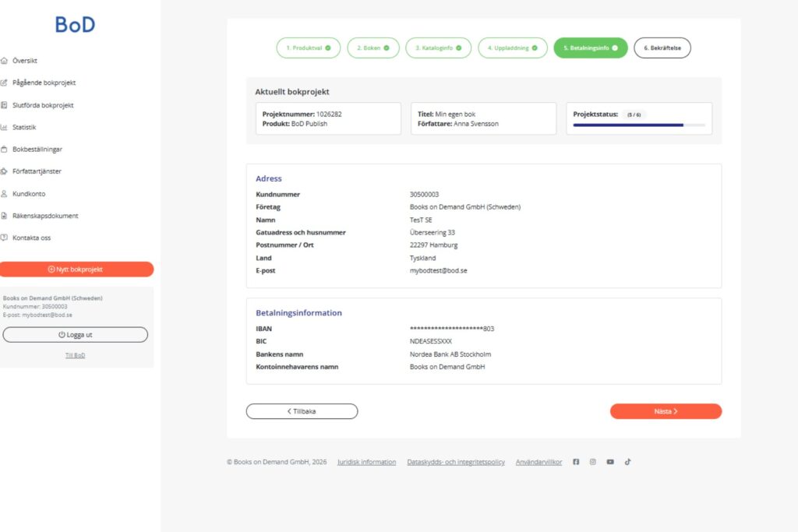Click the chat icon beside Kontakta oss
Screen dimensions: 798x532
point(4,238)
